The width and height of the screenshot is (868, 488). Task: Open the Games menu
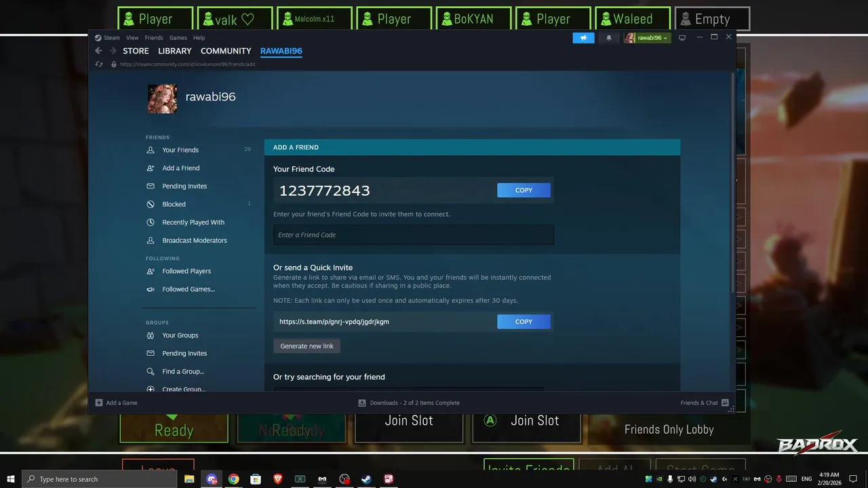pos(178,38)
